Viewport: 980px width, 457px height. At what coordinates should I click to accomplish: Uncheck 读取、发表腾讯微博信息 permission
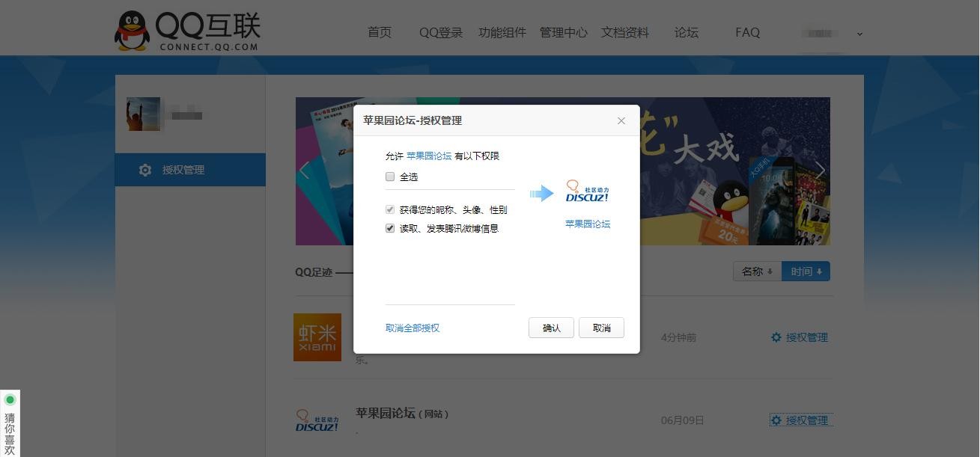[390, 229]
